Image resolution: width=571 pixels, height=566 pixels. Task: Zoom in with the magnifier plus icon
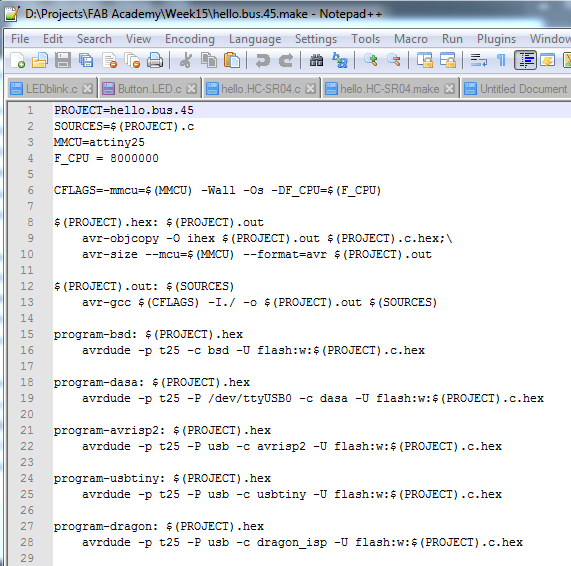[371, 60]
